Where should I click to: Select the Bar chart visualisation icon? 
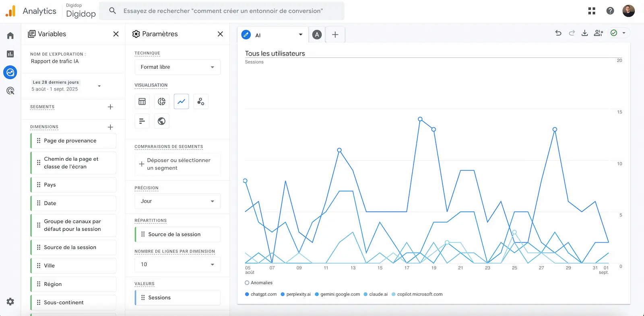142,121
